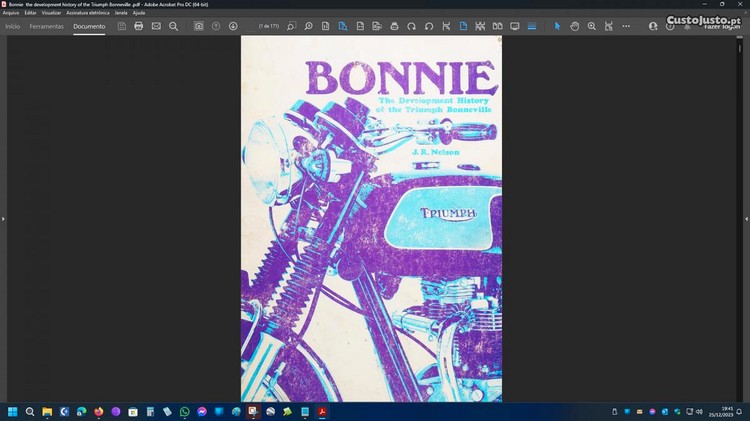Open Firefox from the Windows taskbar
750x421 pixels.
(x=98, y=411)
